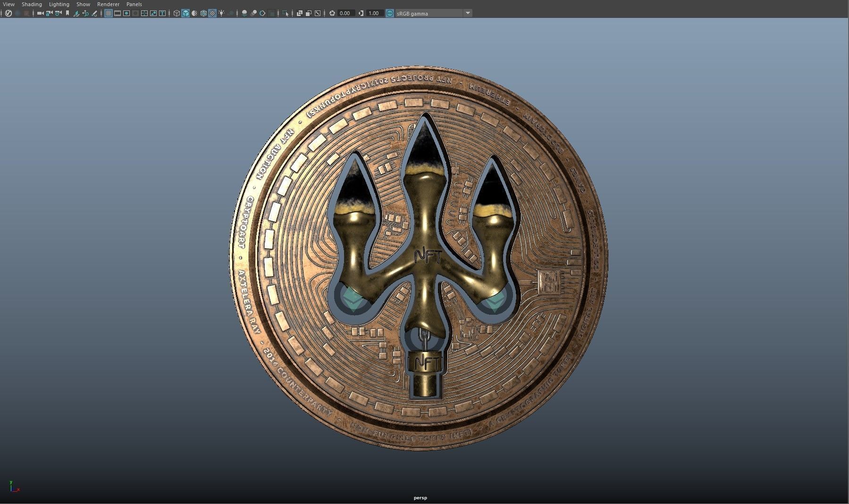Click the Bookmarks icon
The width and height of the screenshot is (849, 504).
(67, 13)
